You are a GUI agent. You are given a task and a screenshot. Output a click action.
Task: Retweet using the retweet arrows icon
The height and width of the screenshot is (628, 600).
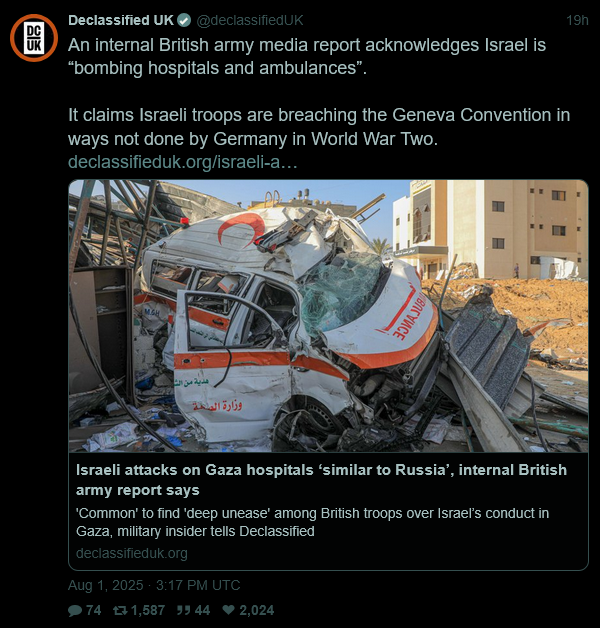click(120, 610)
